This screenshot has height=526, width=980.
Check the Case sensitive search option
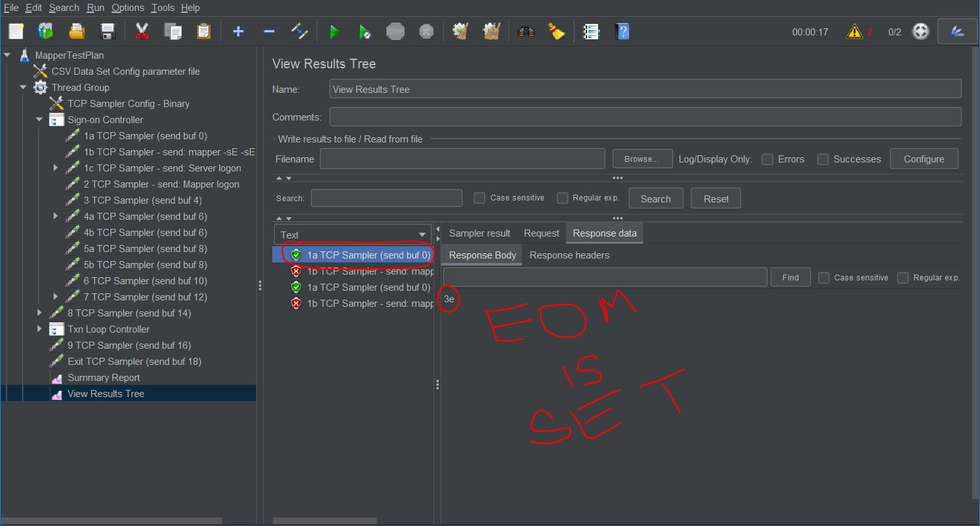(479, 198)
